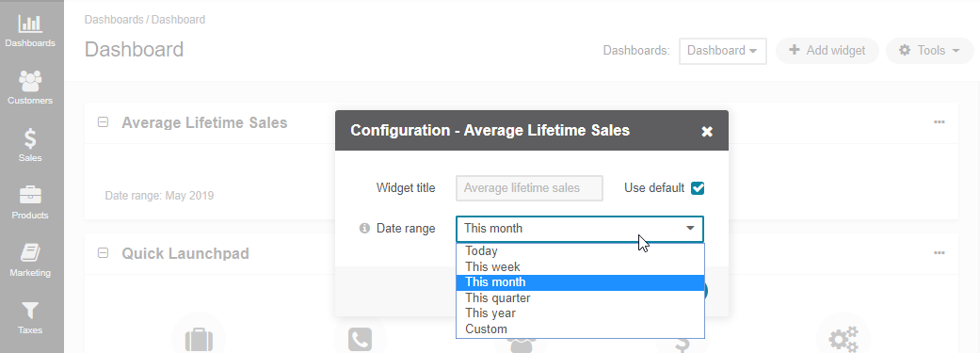Screen dimensions: 980x353
Task: Click the Date range info icon
Action: 364,229
